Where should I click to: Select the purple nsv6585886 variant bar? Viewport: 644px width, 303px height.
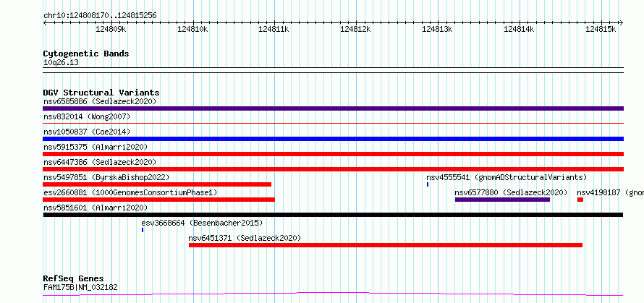click(x=333, y=108)
